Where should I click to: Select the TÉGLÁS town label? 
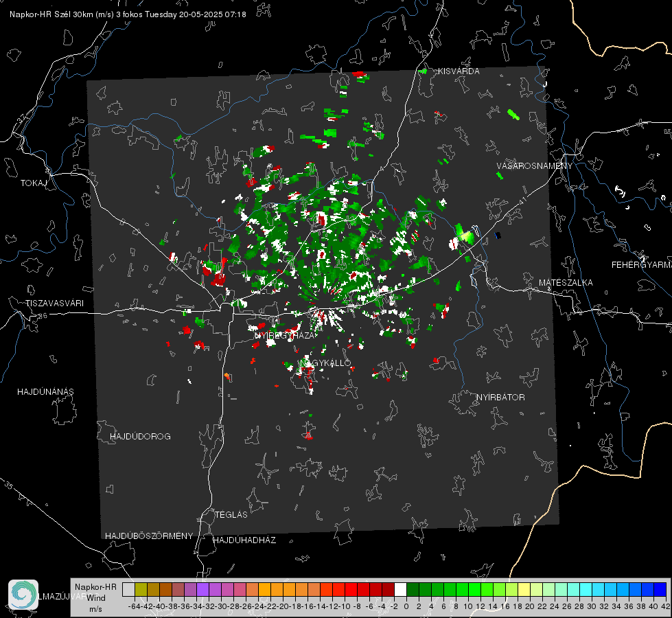pyautogui.click(x=231, y=515)
